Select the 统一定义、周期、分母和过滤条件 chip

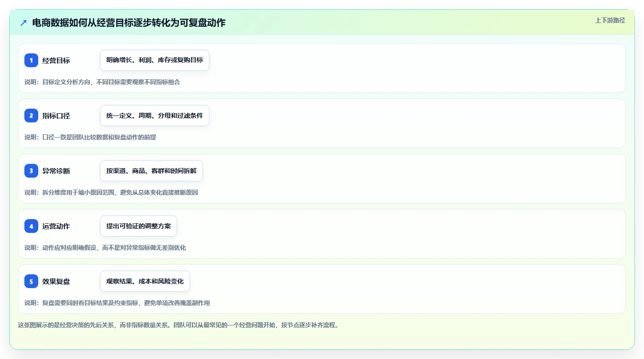point(155,116)
